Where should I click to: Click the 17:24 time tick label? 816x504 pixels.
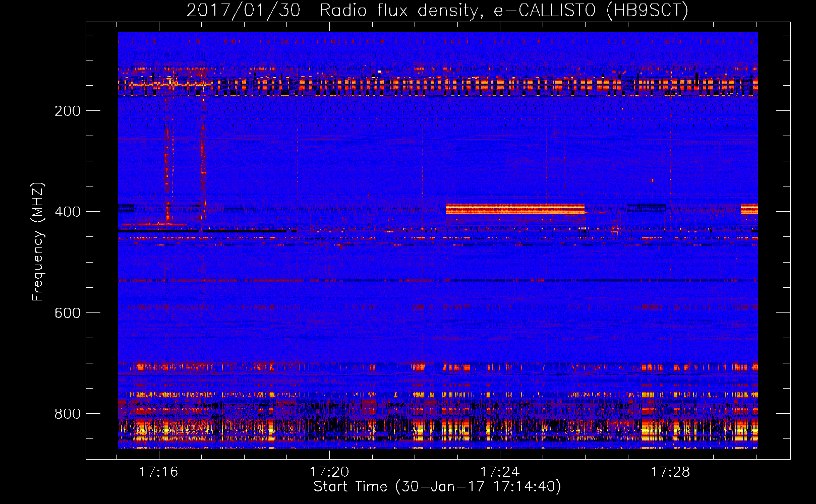click(500, 472)
